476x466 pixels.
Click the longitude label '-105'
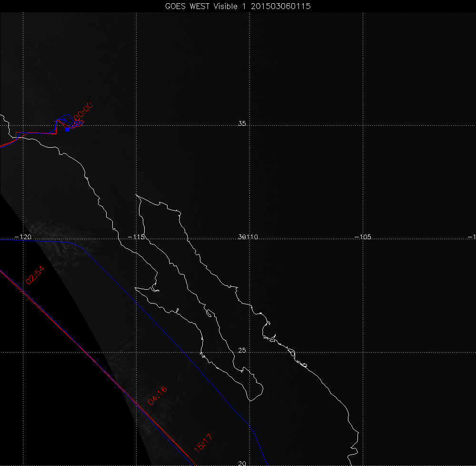click(x=363, y=237)
